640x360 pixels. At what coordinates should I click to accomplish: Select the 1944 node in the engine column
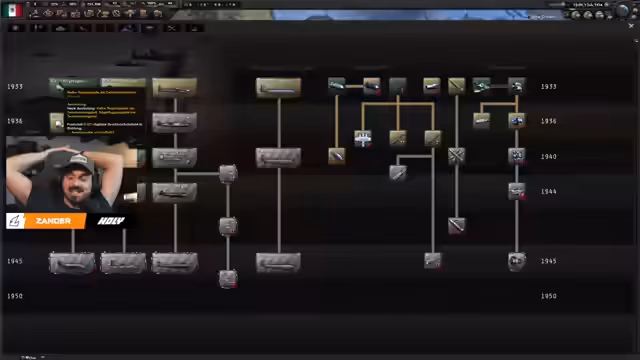[517, 191]
